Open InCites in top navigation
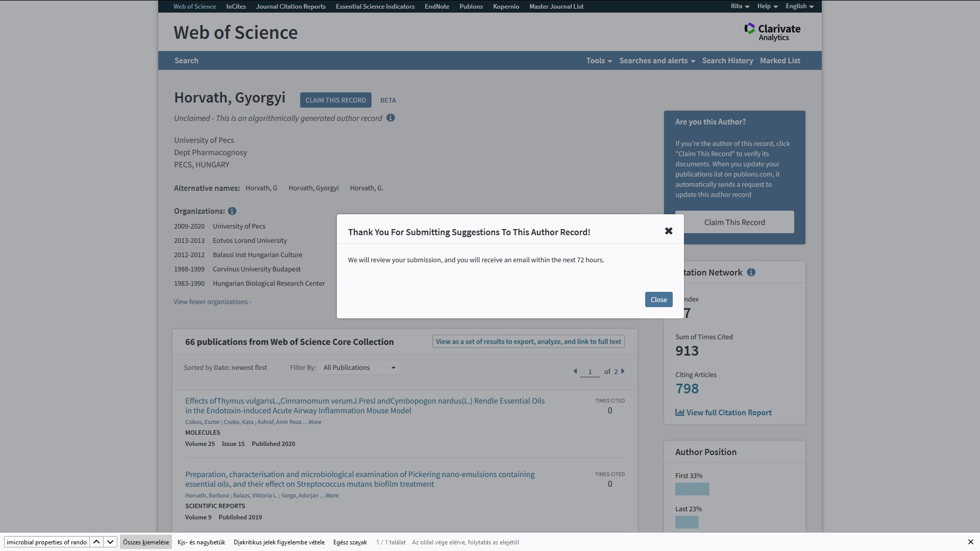 [236, 6]
